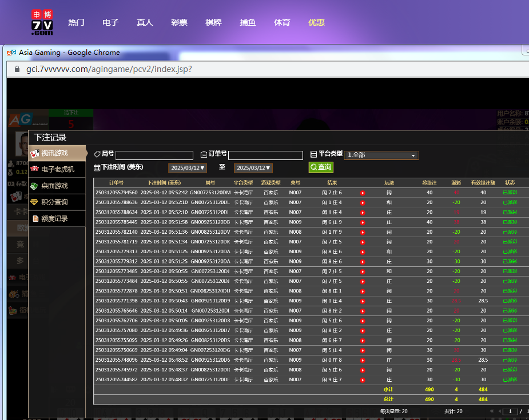
Task: Click the 申博 7V.com site logo
Action: click(42, 22)
